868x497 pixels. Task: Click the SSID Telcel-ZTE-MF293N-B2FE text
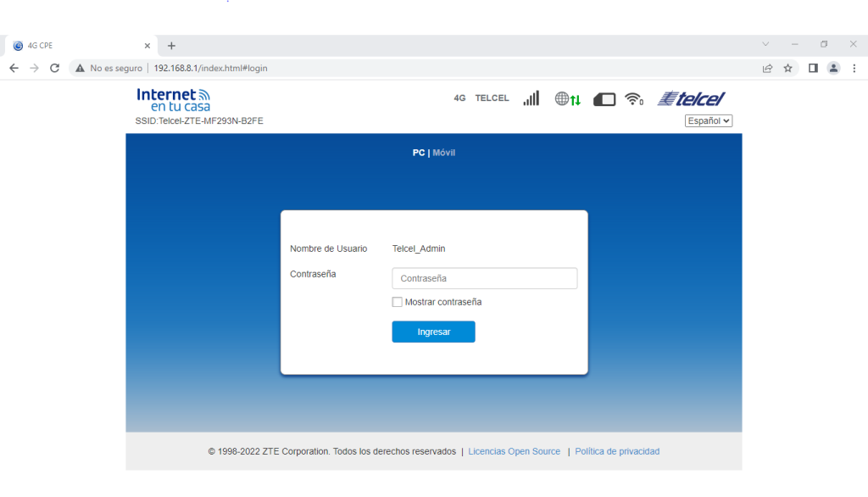(199, 120)
